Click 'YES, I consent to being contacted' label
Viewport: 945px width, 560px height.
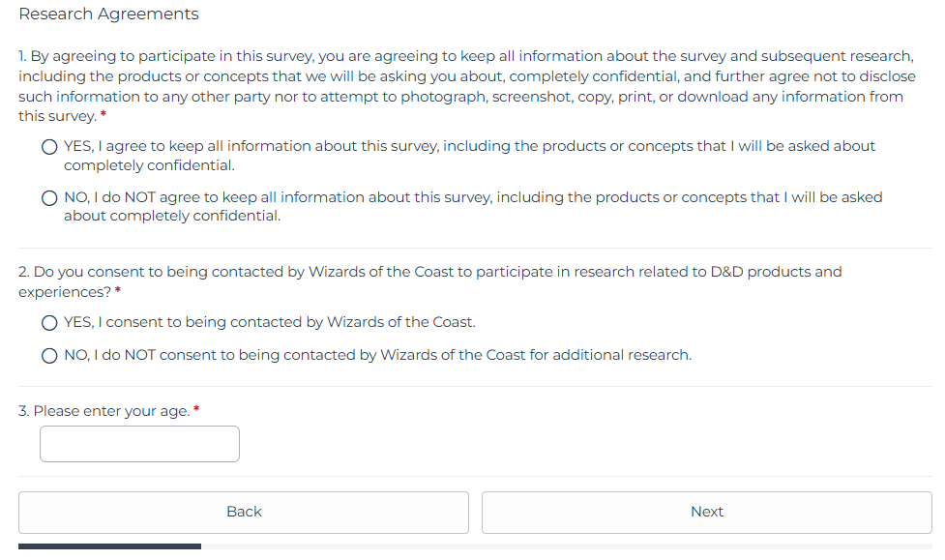(x=270, y=323)
